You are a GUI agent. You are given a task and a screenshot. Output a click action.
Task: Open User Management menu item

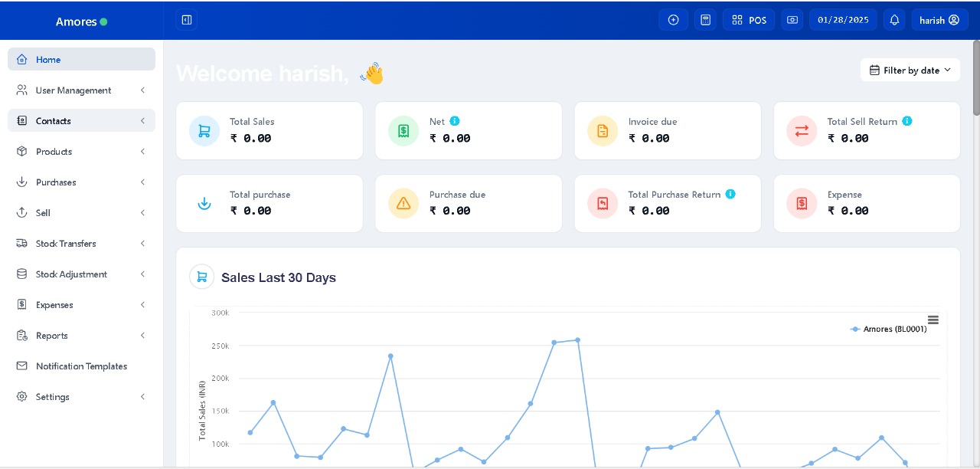click(x=81, y=90)
